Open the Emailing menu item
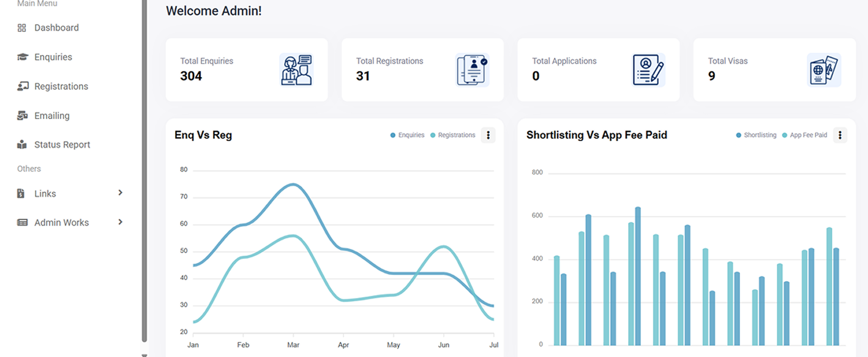This screenshot has height=357, width=868. pyautogui.click(x=52, y=116)
